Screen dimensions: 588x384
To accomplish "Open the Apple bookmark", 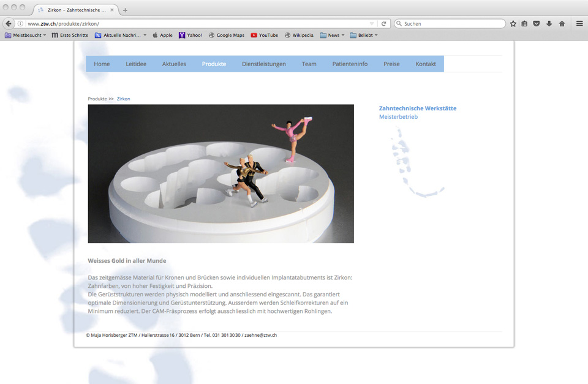I will (162, 36).
